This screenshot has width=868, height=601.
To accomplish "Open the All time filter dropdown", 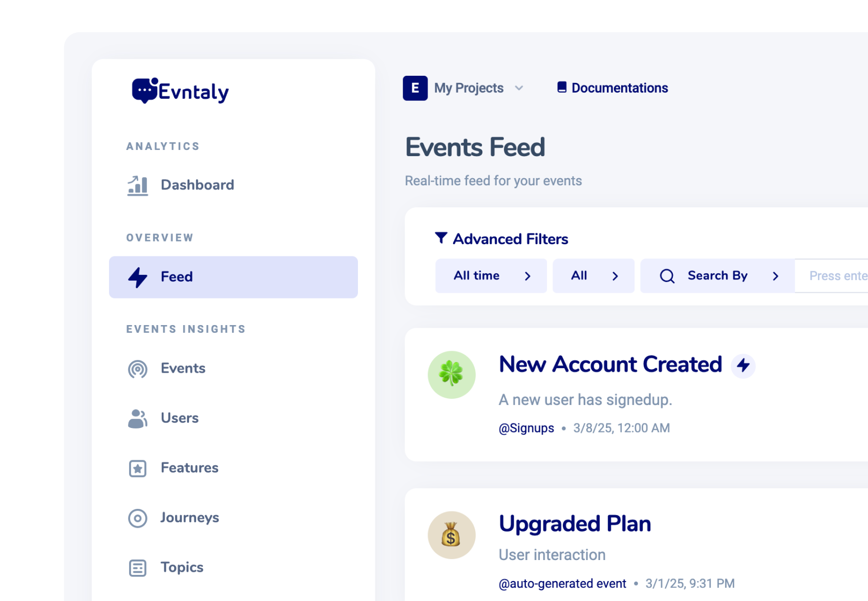I will (491, 276).
